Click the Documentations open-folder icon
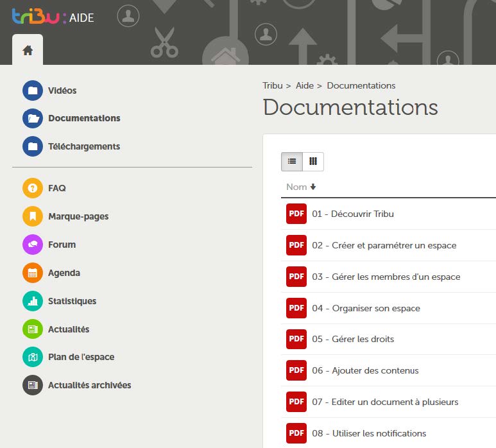 (x=33, y=118)
